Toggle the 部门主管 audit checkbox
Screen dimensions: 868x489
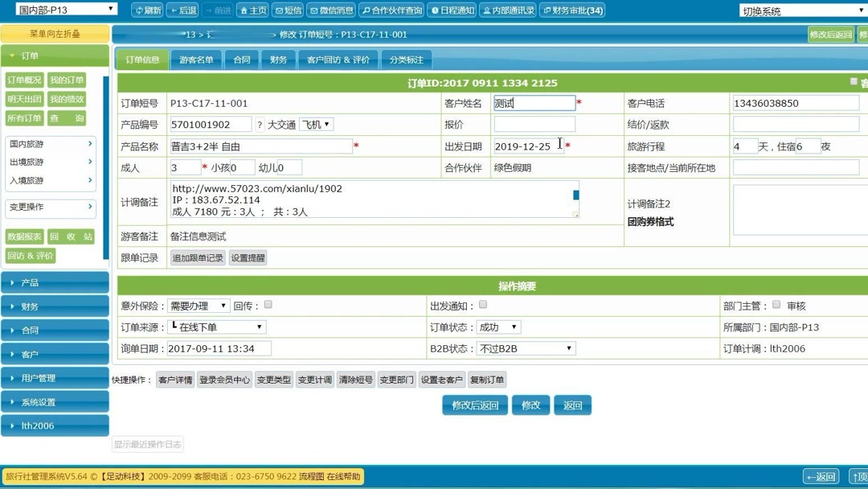pyautogui.click(x=775, y=306)
